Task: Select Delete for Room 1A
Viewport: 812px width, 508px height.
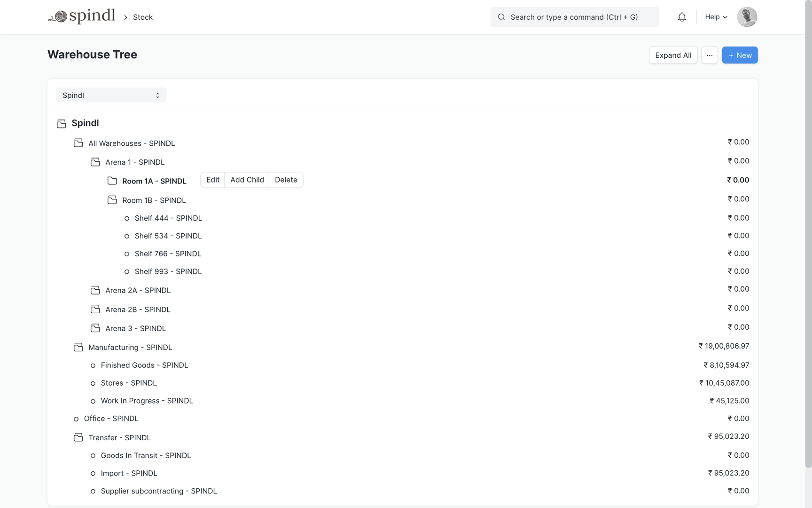Action: (x=286, y=180)
